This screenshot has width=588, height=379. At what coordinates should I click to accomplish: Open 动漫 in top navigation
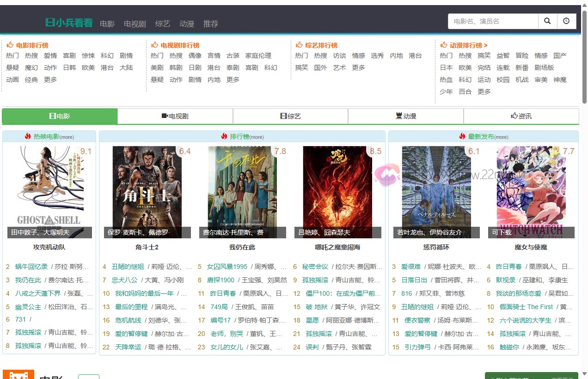point(187,24)
